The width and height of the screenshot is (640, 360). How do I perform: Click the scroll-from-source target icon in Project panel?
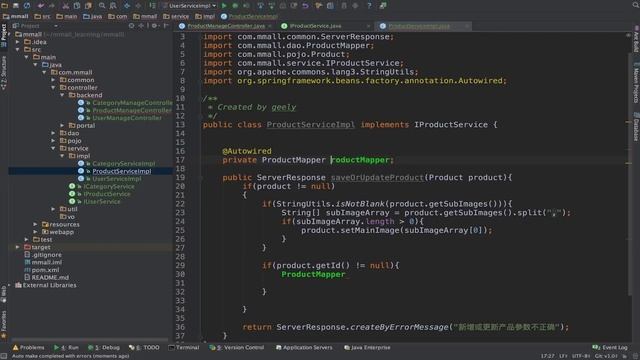pyautogui.click(x=131, y=26)
